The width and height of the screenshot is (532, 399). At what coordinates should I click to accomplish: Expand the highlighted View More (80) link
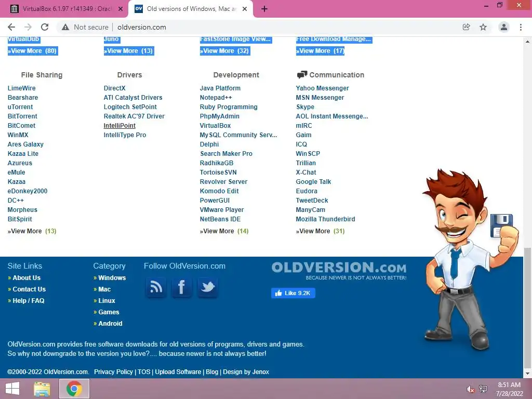[33, 51]
